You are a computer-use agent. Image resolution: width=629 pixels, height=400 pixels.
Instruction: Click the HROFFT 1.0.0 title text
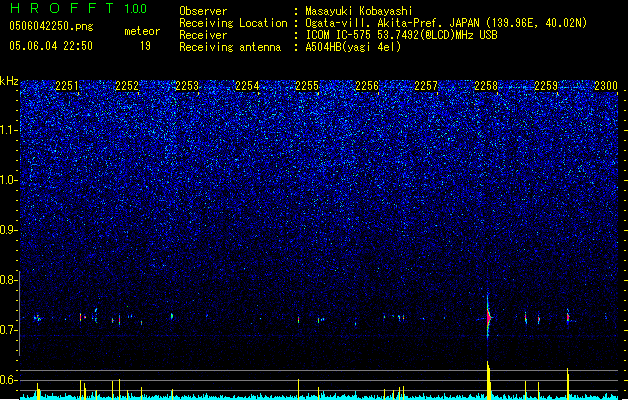tap(79, 8)
